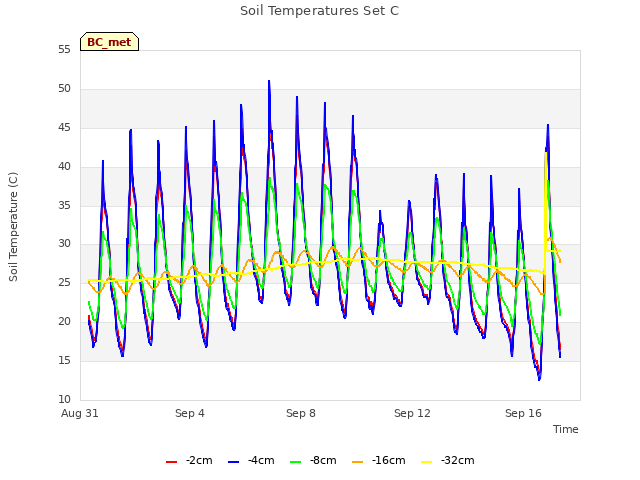Toggle the -16cm series legend entry
Image resolution: width=640 pixels, height=480 pixels.
click(x=378, y=461)
